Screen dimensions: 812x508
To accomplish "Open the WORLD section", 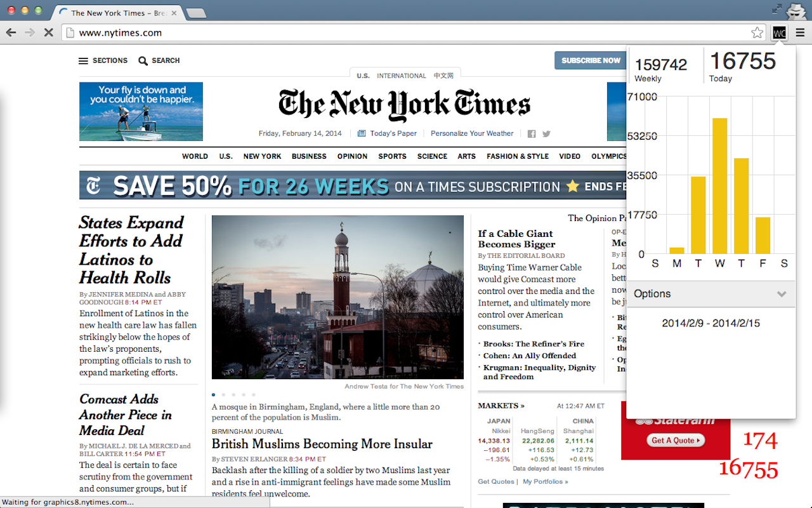I will pos(195,156).
